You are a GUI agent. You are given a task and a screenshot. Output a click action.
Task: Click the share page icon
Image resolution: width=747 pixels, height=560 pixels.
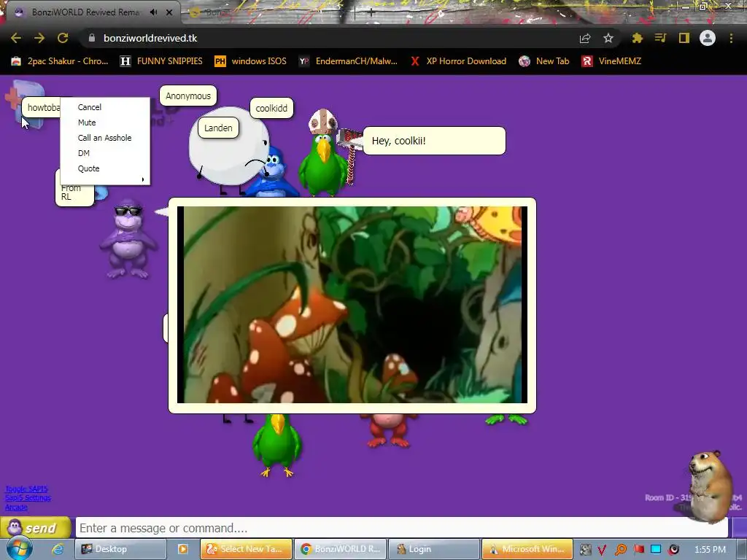point(585,38)
